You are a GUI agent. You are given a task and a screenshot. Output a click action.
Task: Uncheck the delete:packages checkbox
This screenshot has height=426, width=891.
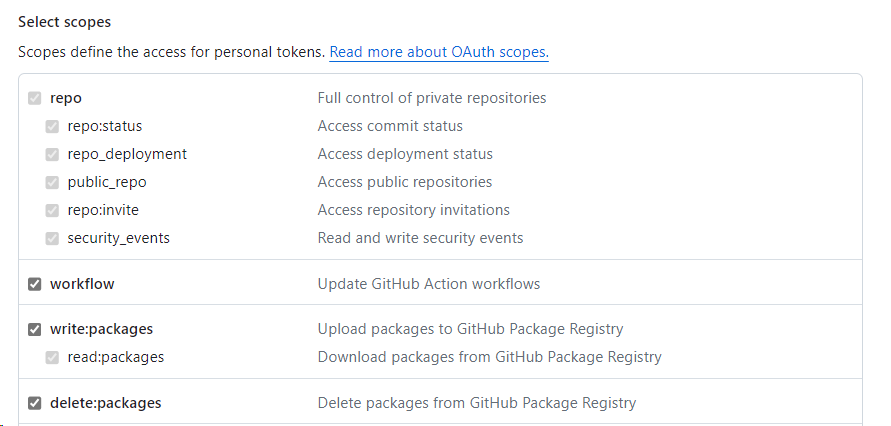pyautogui.click(x=35, y=403)
